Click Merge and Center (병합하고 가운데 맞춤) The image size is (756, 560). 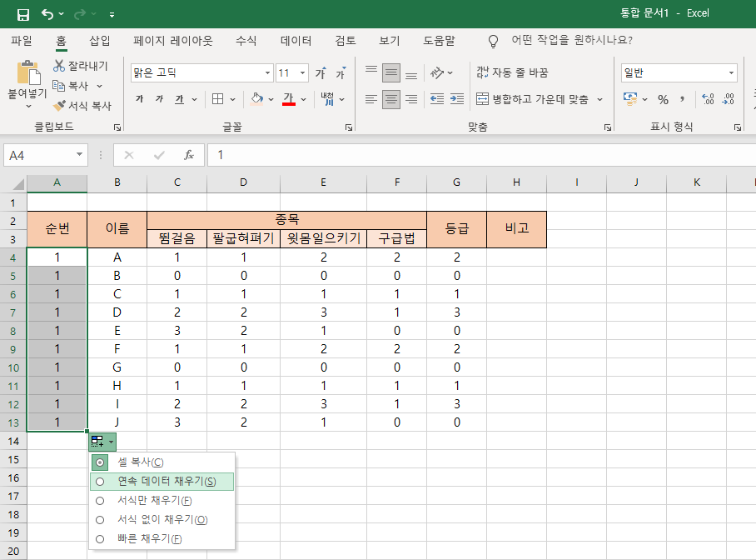[532, 99]
